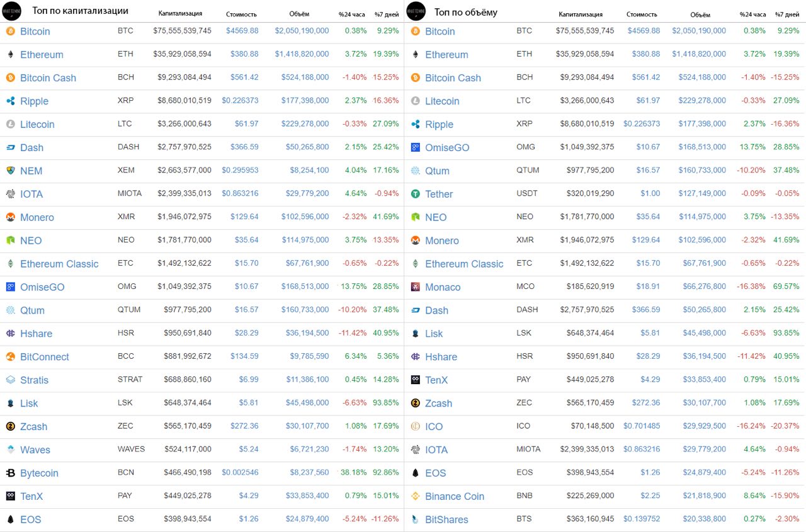The image size is (806, 532).
Task: Open Ethereum Classic link in volume table
Action: tap(464, 264)
